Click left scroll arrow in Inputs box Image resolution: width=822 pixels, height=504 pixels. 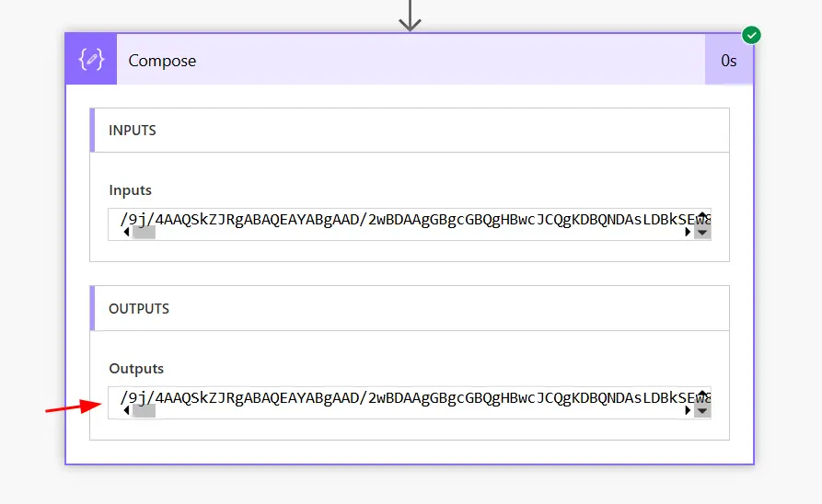point(126,232)
